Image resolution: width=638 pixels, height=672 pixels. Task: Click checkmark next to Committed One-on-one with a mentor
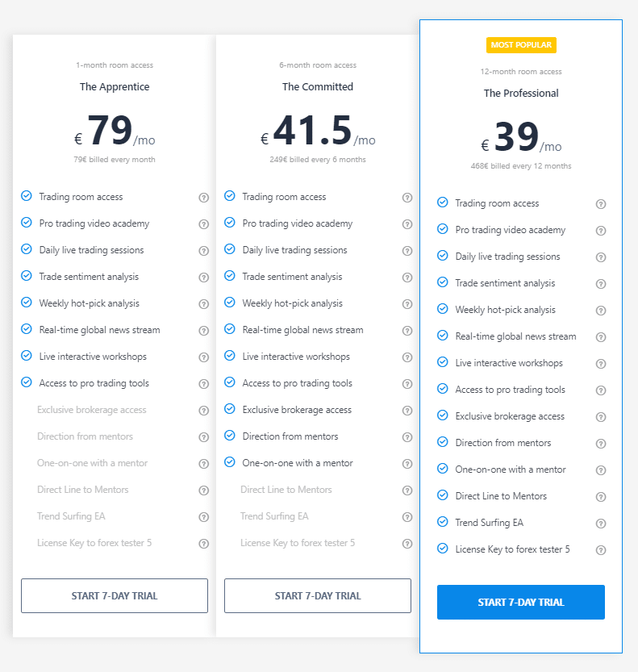pyautogui.click(x=230, y=462)
